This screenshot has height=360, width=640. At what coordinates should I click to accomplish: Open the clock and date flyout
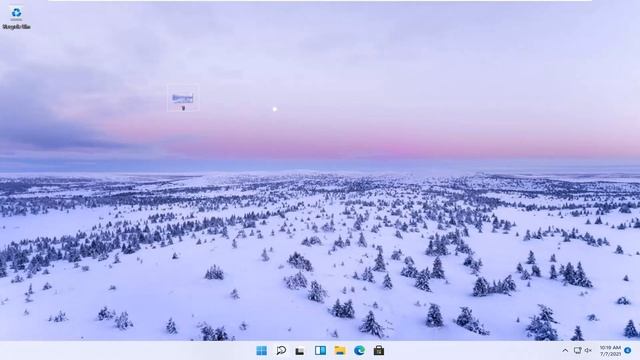point(610,351)
